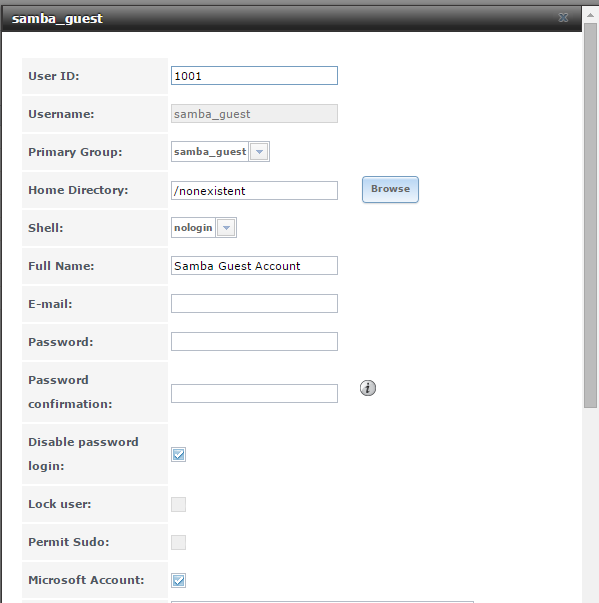The height and width of the screenshot is (603, 599).
Task: Click the password confirmation info icon
Action: pos(368,388)
